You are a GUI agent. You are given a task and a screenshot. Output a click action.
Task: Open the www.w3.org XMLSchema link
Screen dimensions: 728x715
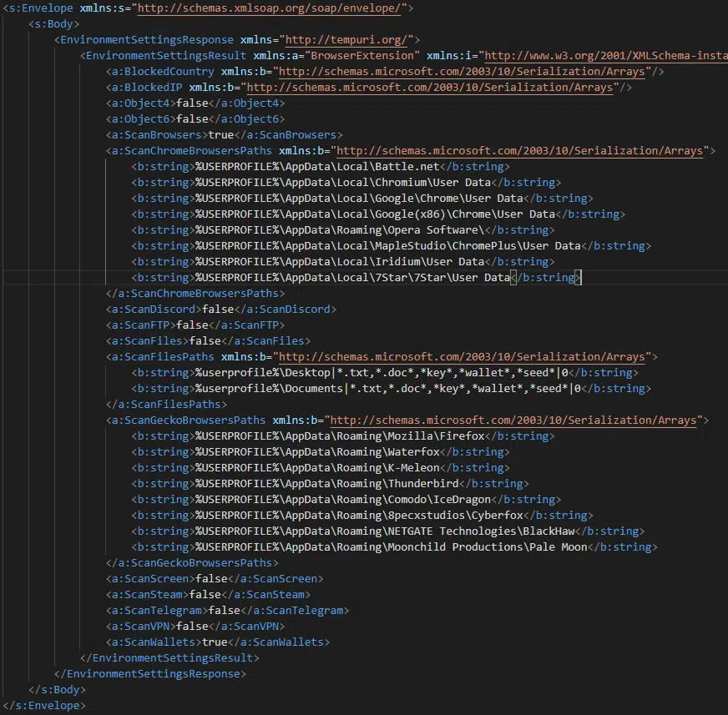click(x=606, y=56)
